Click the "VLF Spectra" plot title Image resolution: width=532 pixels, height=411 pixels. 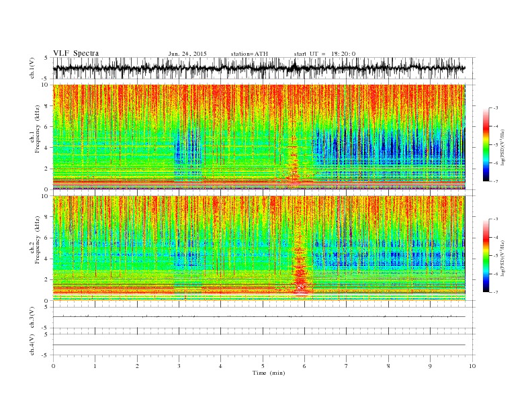pyautogui.click(x=76, y=53)
